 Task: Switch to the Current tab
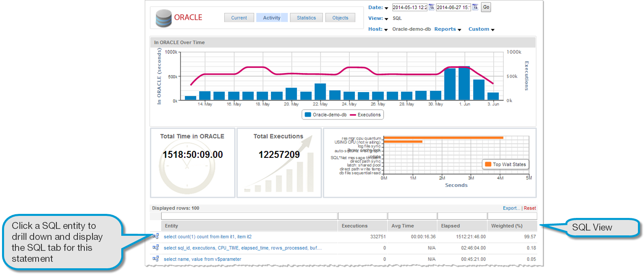[239, 17]
